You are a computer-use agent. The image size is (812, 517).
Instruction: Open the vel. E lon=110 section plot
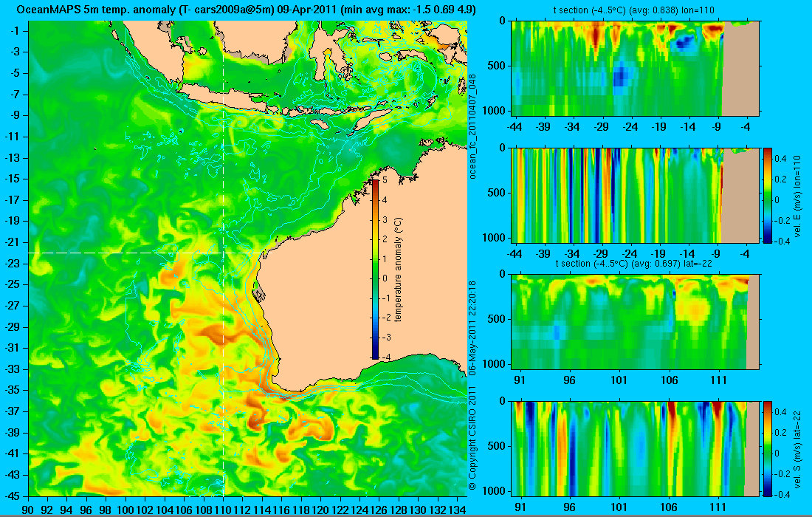(x=635, y=195)
